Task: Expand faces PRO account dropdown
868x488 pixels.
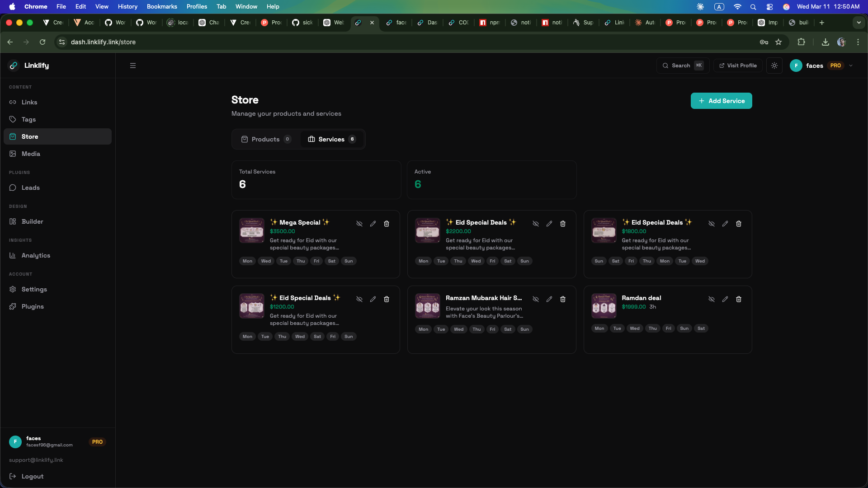Action: [851, 66]
